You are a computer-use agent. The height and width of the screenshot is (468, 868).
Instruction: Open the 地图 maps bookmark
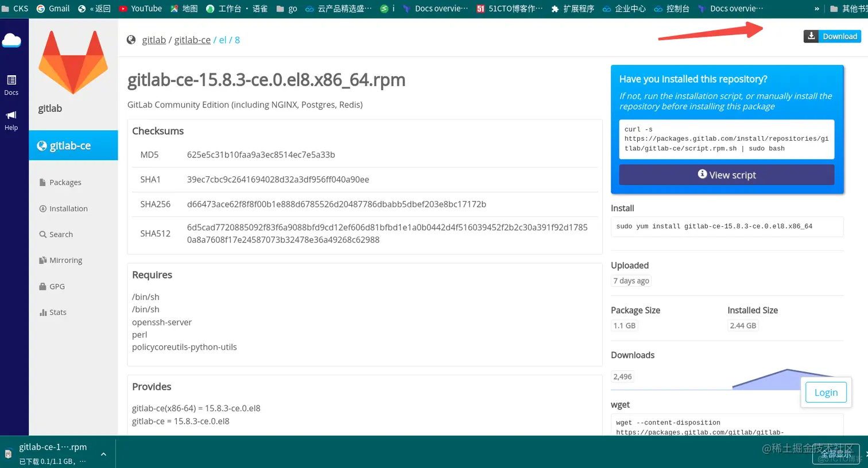click(184, 9)
